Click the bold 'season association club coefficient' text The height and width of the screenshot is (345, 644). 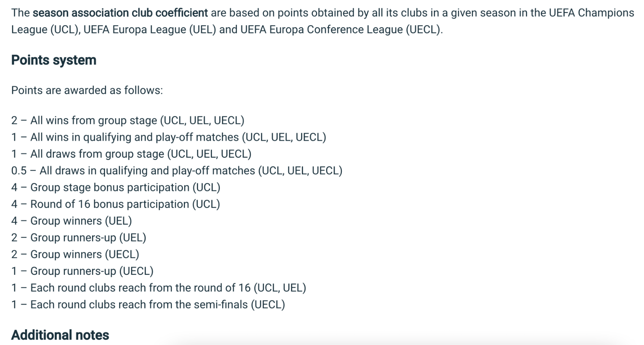pyautogui.click(x=120, y=13)
